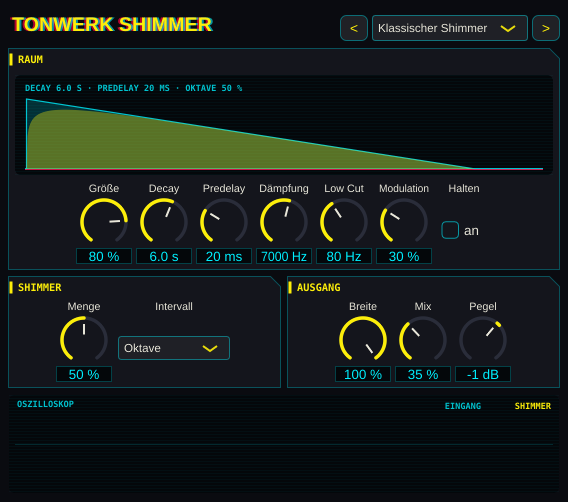Viewport: 568px width, 502px height.
Task: Click the Halten label
Action: click(x=464, y=188)
